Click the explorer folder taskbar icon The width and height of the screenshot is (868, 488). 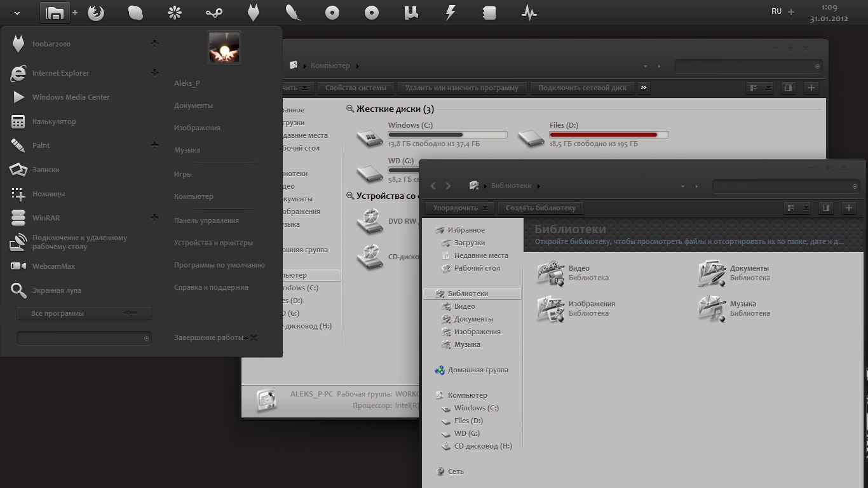click(x=55, y=13)
